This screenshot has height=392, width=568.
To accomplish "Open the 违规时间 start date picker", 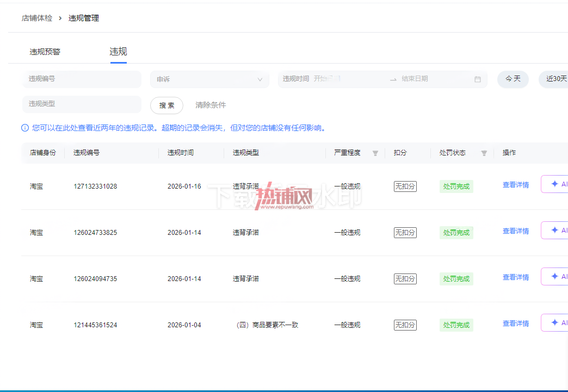I will pyautogui.click(x=348, y=79).
